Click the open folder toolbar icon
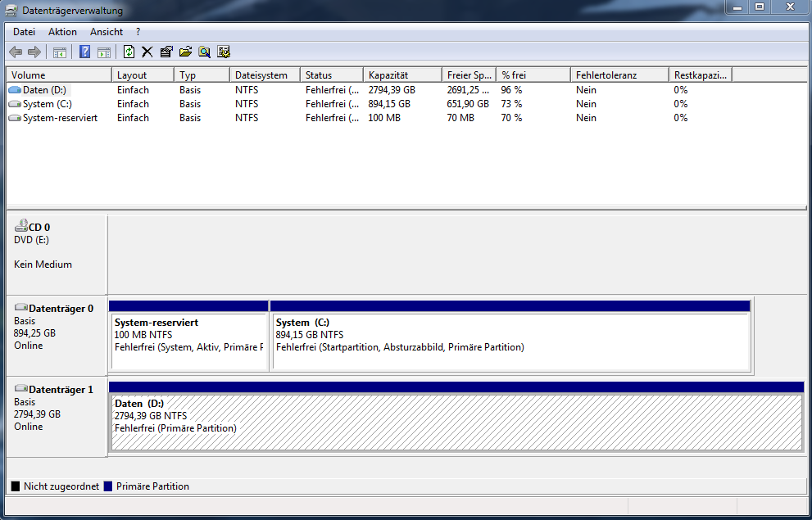 [185, 52]
